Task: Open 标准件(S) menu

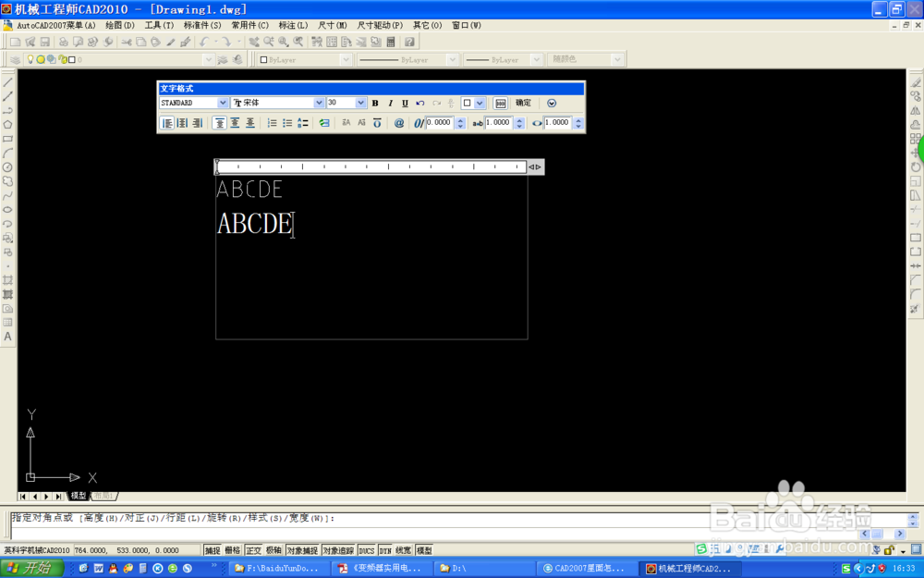Action: pyautogui.click(x=202, y=25)
